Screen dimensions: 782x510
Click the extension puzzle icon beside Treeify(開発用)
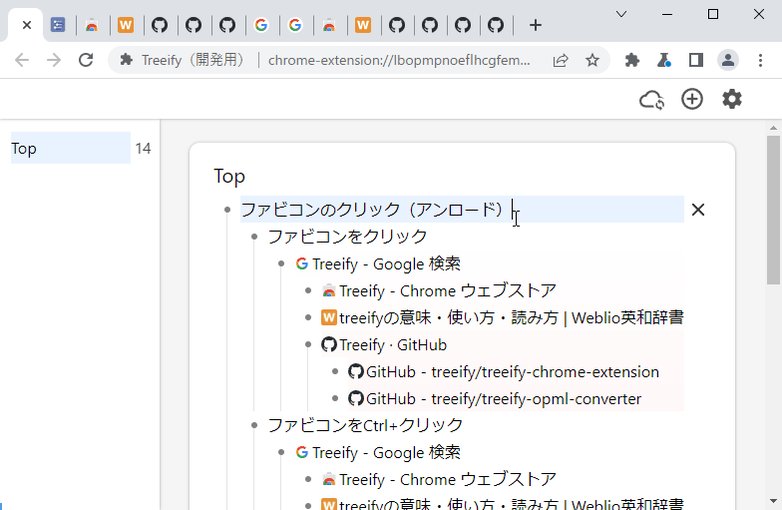pos(126,60)
